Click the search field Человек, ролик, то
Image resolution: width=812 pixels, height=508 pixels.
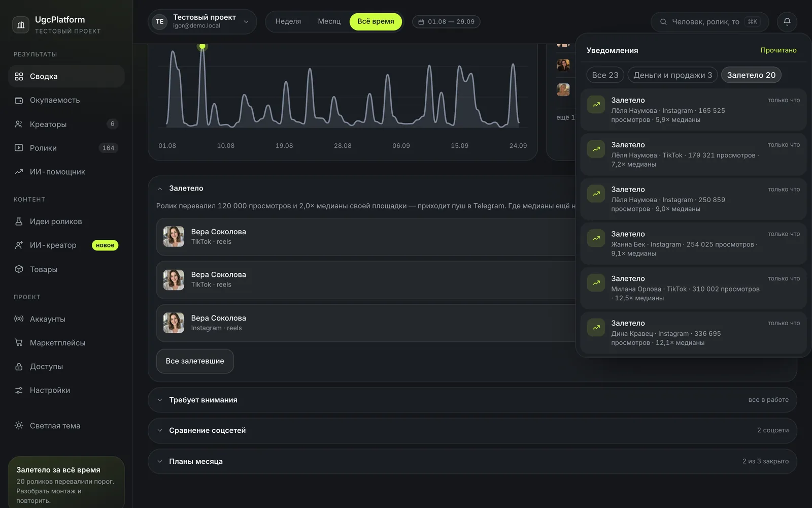click(709, 22)
